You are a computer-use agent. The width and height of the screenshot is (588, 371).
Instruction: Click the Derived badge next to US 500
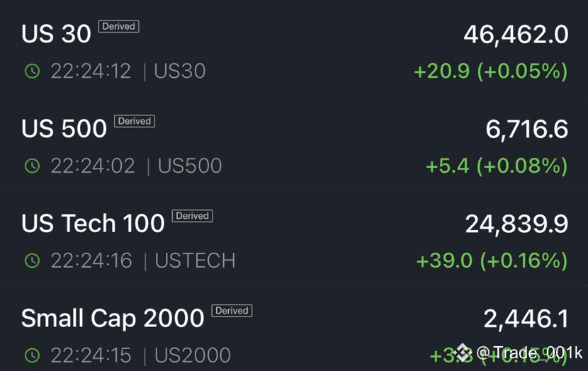point(135,121)
